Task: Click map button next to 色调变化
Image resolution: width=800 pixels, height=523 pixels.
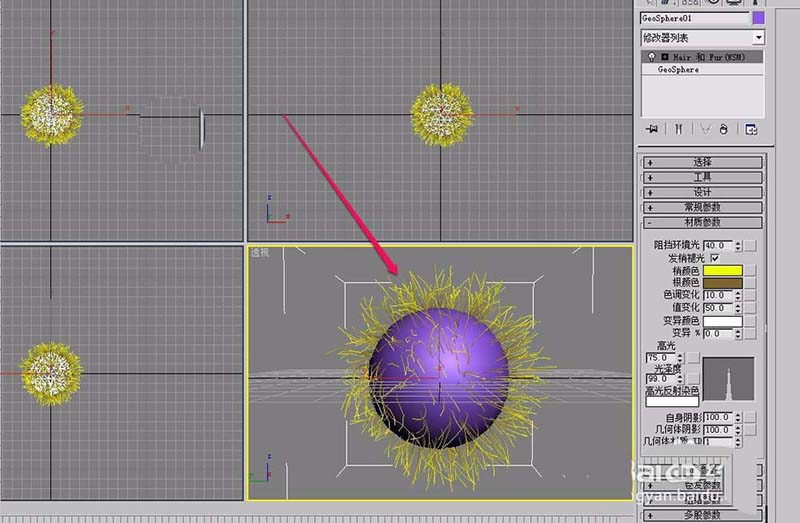Action: (750, 295)
